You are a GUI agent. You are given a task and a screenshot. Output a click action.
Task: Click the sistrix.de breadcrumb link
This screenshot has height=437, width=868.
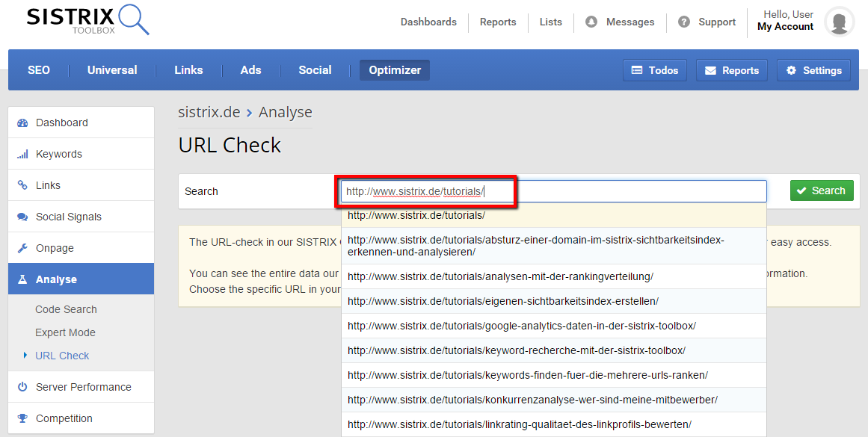pos(209,112)
